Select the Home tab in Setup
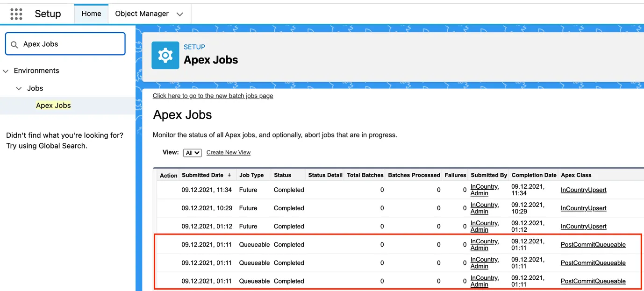Image resolution: width=644 pixels, height=291 pixels. [91, 14]
